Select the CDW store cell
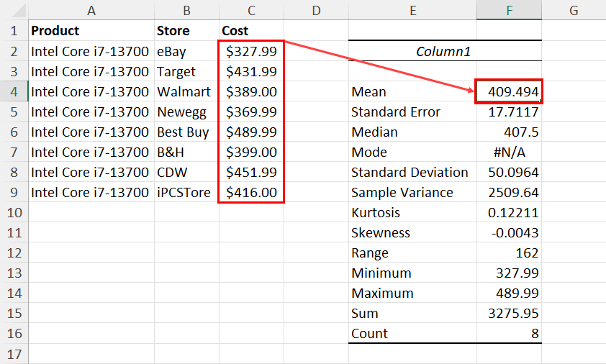The height and width of the screenshot is (364, 606). (186, 172)
